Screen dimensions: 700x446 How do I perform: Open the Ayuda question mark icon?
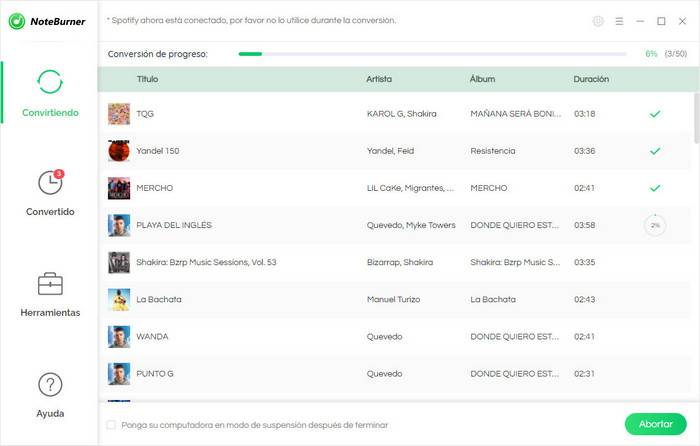[50, 384]
